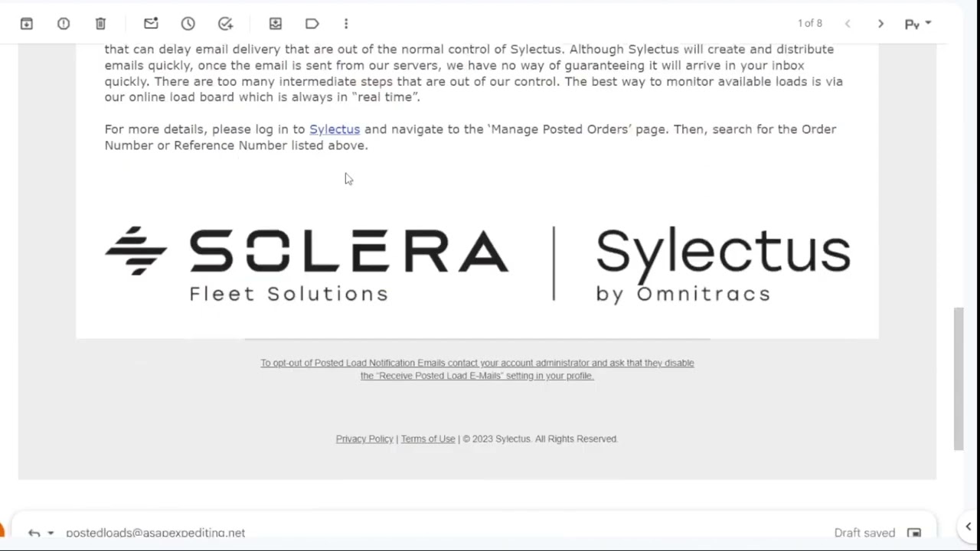This screenshot has height=551, width=980.
Task: Open Sylectus login link
Action: click(335, 129)
